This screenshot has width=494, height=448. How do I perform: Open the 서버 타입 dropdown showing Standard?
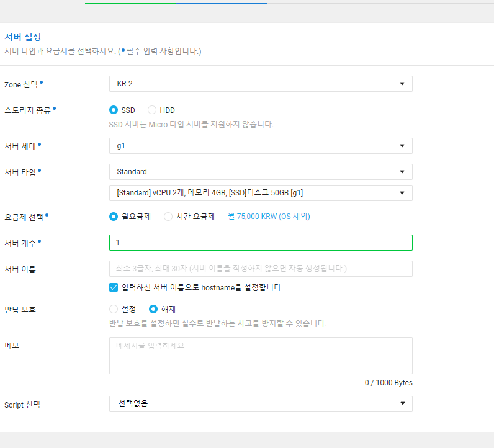[261, 172]
